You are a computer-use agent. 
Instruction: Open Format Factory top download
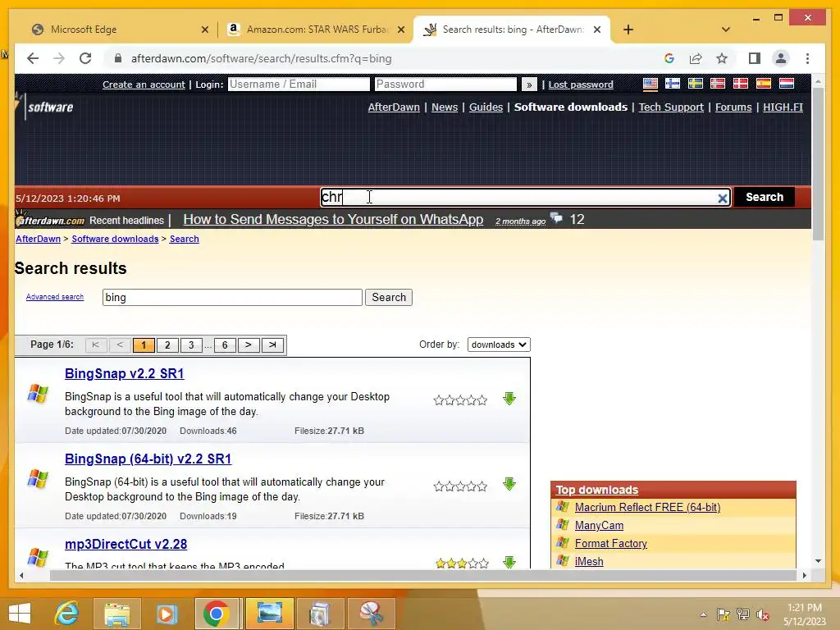coord(610,544)
